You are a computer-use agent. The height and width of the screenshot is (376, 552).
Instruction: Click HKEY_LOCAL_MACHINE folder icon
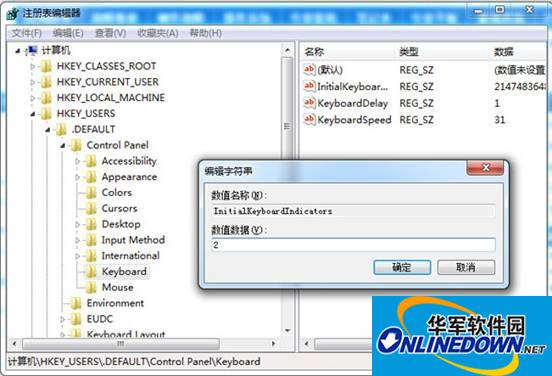46,98
